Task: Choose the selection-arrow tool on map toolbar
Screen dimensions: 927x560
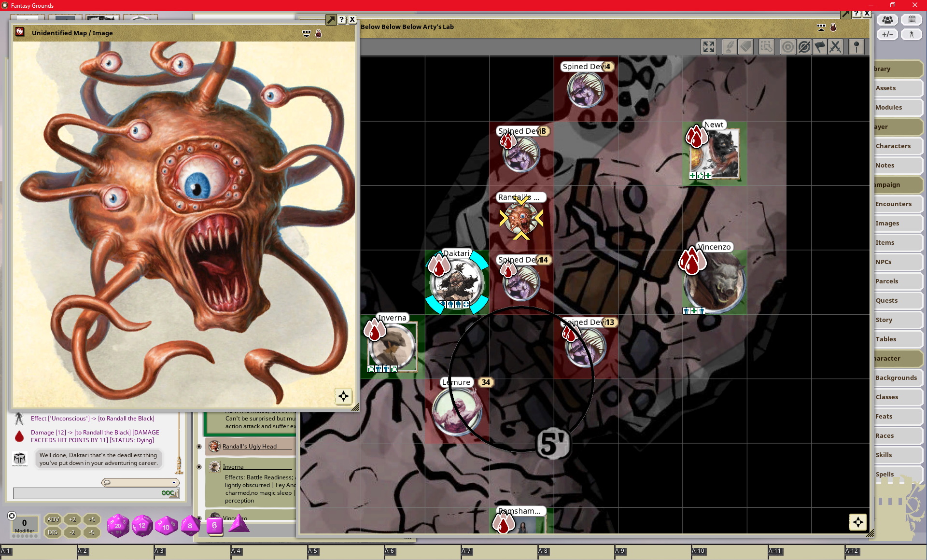Action: 766,47
